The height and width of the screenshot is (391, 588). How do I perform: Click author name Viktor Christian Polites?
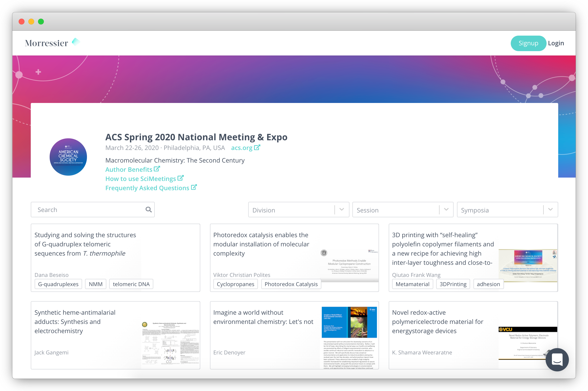tap(242, 275)
